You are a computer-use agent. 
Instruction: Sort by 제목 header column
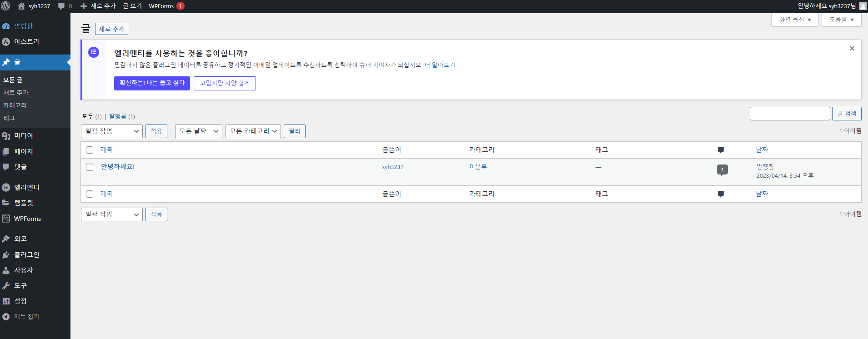click(106, 150)
